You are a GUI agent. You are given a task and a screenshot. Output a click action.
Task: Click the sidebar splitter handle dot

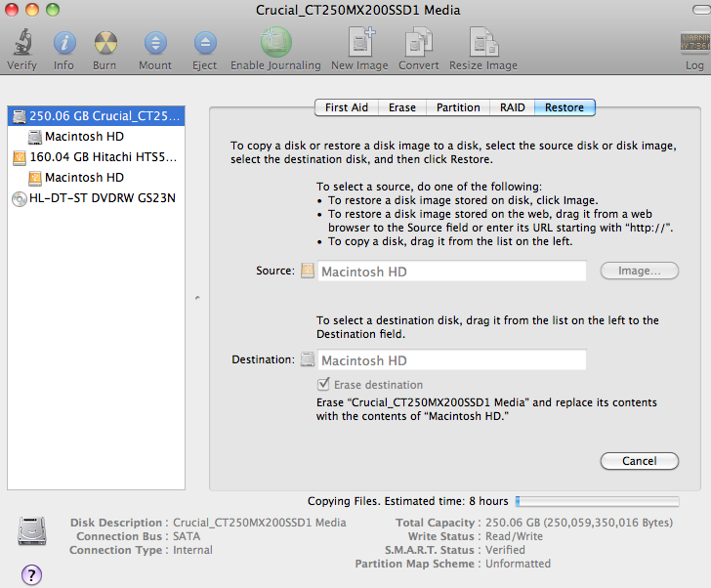point(197,298)
